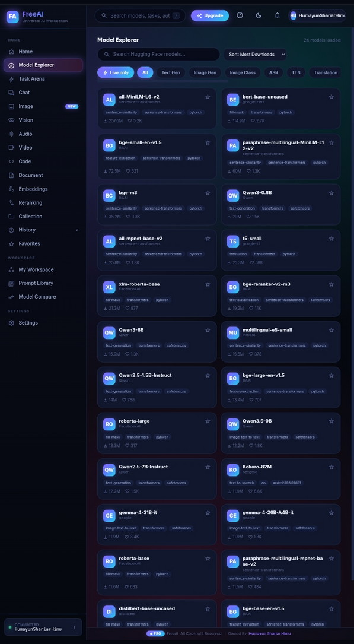The width and height of the screenshot is (354, 644).
Task: Switch theme using the moon icon
Action: coord(259,15)
